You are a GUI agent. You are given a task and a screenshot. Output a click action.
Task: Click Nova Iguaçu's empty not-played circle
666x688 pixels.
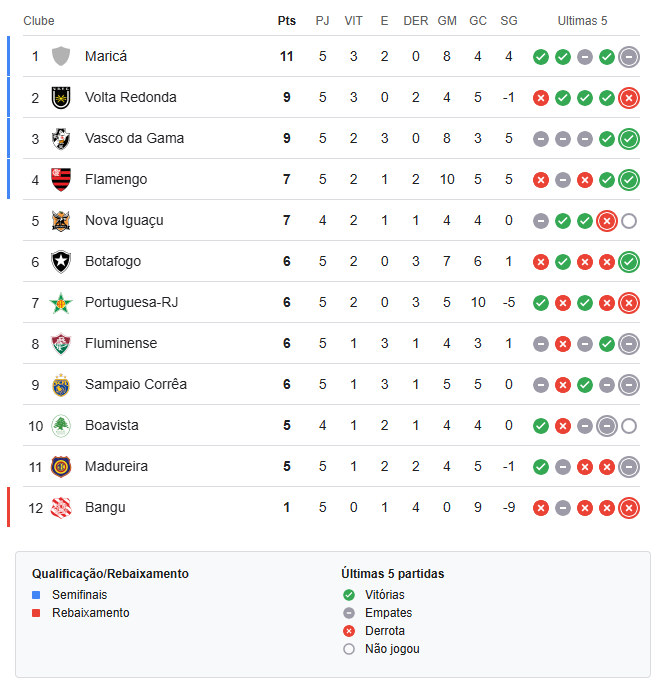pos(629,221)
